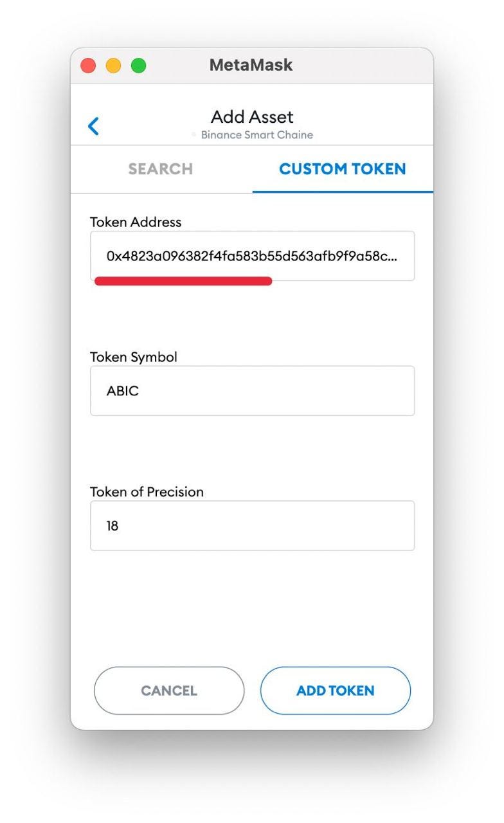Click the Token Address label text
504x823 pixels.
(x=136, y=222)
